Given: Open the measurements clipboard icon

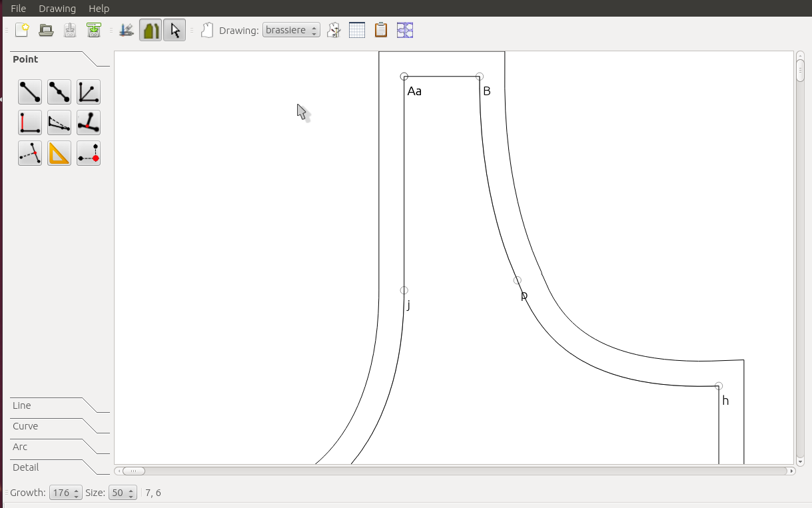Looking at the screenshot, I should coord(380,29).
